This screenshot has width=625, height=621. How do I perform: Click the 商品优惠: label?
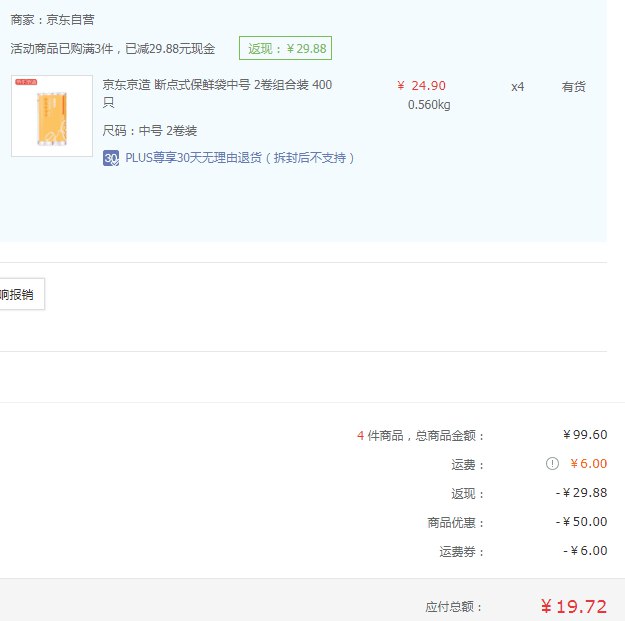coord(456,523)
